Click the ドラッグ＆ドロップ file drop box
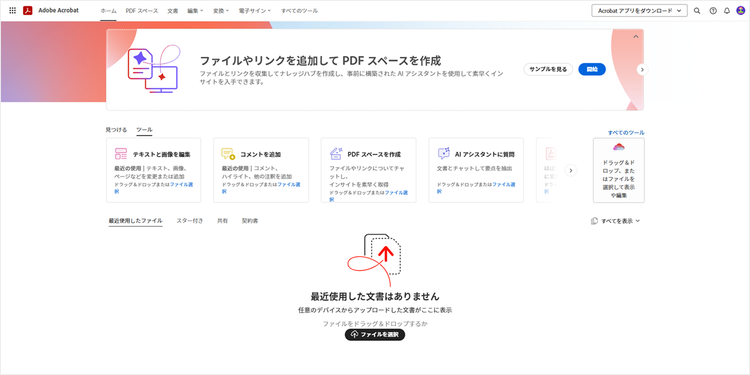Image resolution: width=750 pixels, height=375 pixels. 619,170
